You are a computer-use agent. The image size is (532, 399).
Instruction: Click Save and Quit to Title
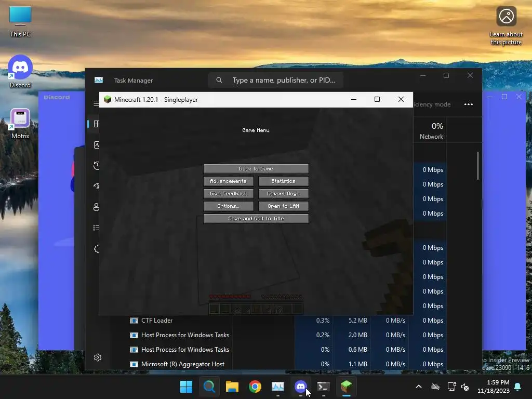(x=256, y=219)
